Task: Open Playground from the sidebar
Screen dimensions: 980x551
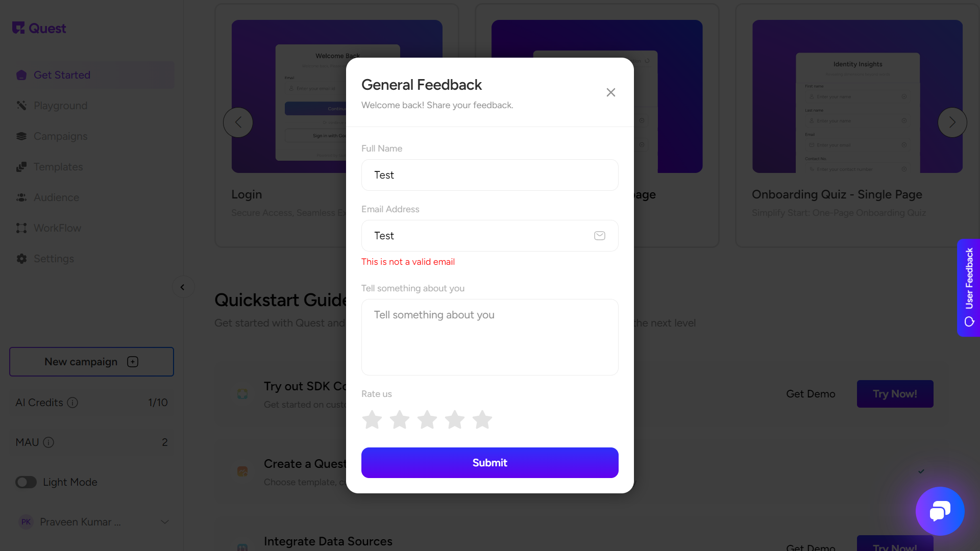Action: coord(60,106)
